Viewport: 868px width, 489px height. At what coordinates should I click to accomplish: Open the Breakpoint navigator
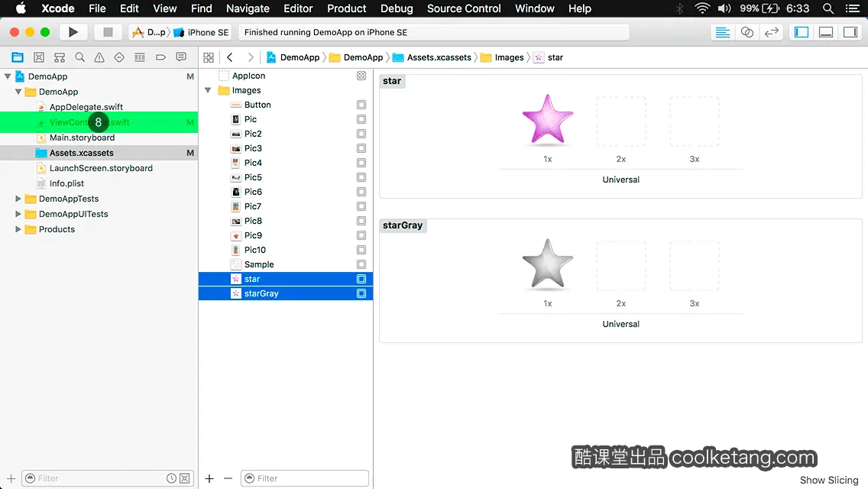pyautogui.click(x=160, y=57)
